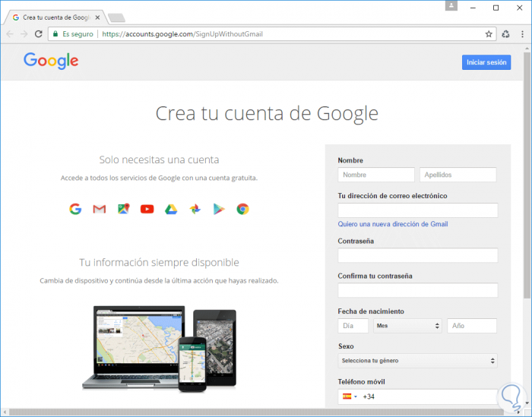Go forward with the forward arrow
The width and height of the screenshot is (532, 417).
(x=24, y=34)
